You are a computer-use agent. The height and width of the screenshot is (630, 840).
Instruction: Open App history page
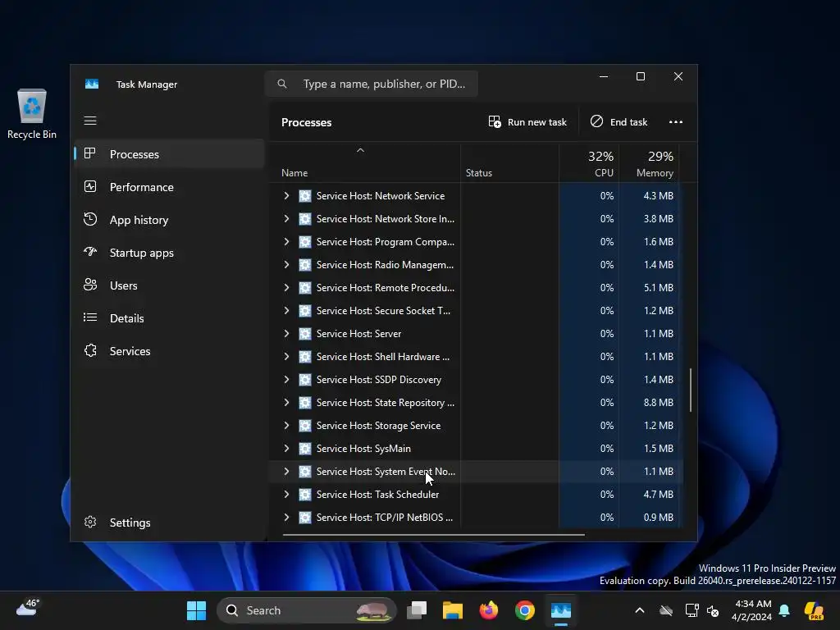[169, 220]
